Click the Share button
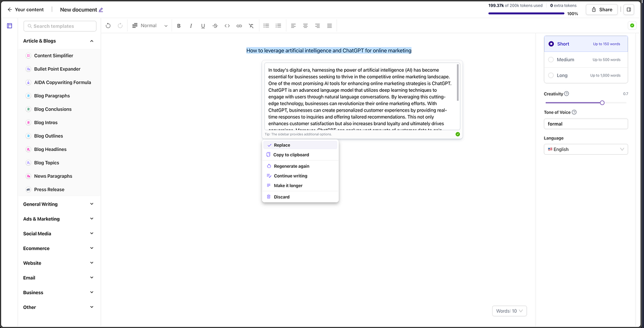This screenshot has height=328, width=644. click(x=602, y=9)
